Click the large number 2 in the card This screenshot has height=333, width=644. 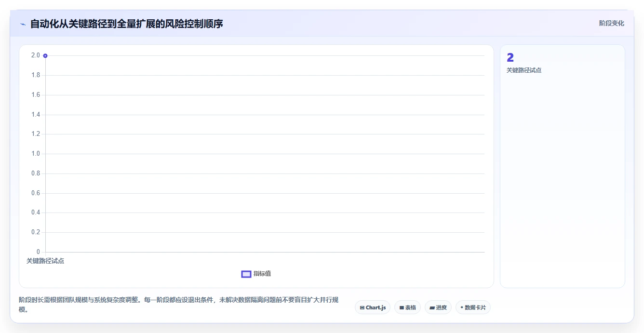tap(510, 58)
